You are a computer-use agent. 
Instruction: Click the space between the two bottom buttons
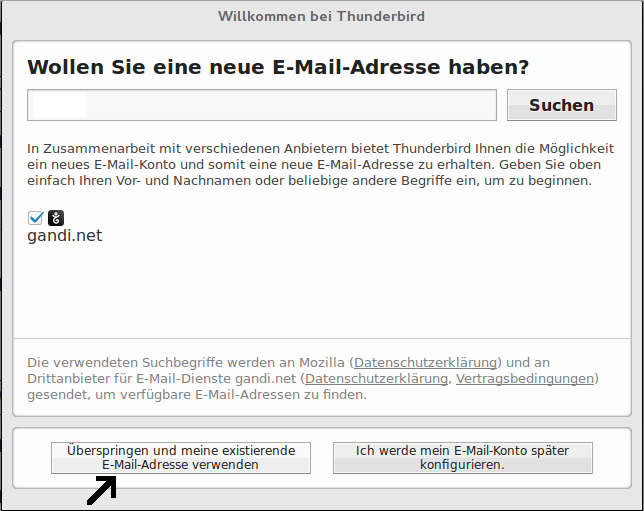click(321, 457)
